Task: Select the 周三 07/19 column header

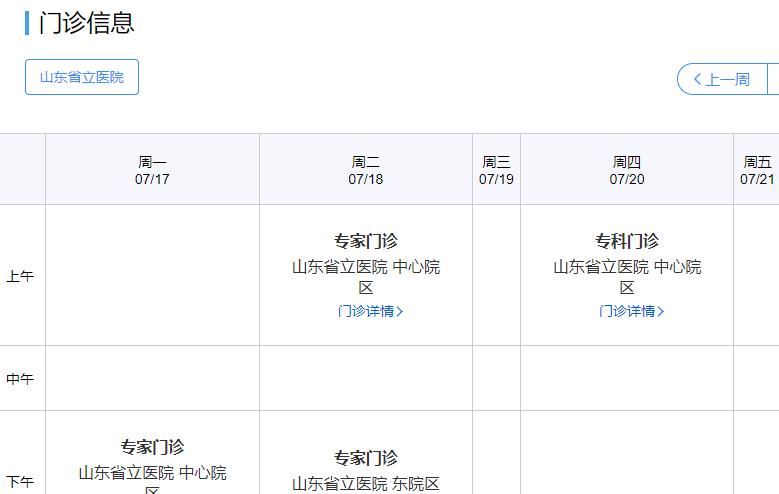Action: (496, 170)
